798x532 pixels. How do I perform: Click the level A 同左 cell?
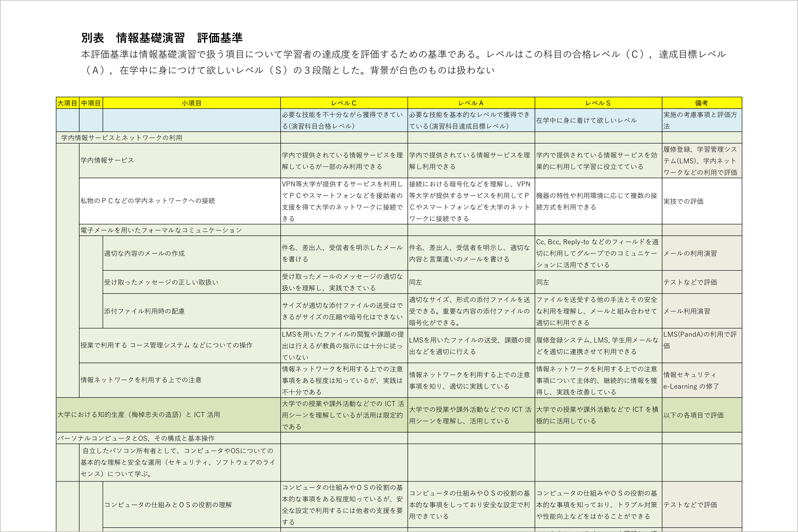[x=471, y=282]
